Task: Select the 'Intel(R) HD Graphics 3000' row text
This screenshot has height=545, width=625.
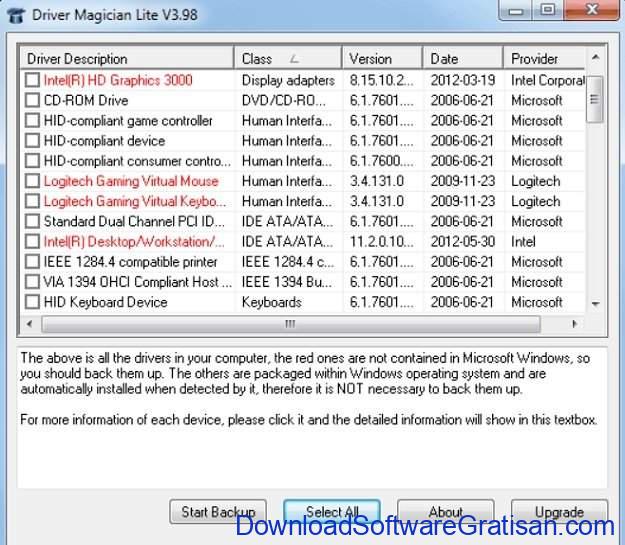Action: click(x=118, y=80)
